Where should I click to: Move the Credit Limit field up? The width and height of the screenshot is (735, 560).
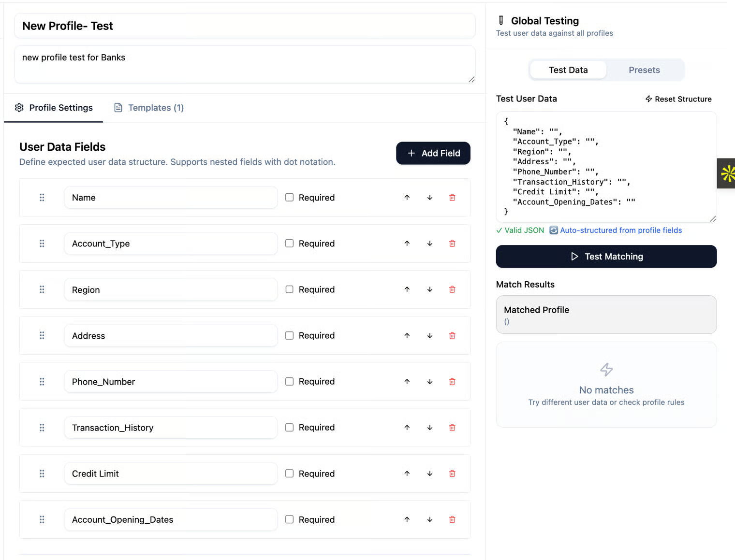click(x=407, y=474)
